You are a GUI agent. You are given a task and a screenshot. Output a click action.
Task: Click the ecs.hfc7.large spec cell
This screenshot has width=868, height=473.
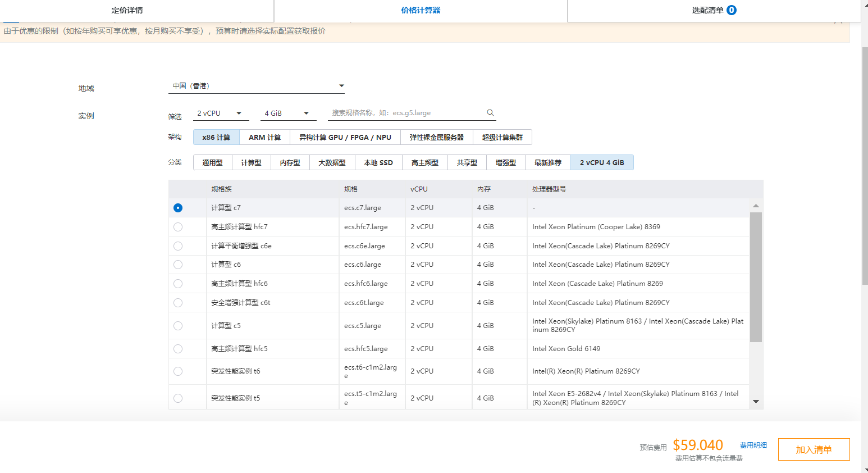[x=372, y=227]
